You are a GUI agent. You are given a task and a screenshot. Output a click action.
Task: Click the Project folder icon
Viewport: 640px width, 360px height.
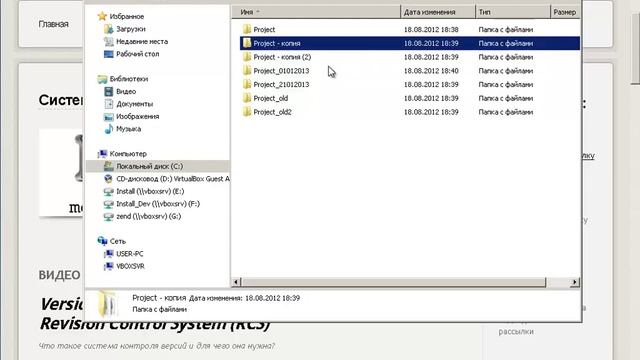(247, 29)
